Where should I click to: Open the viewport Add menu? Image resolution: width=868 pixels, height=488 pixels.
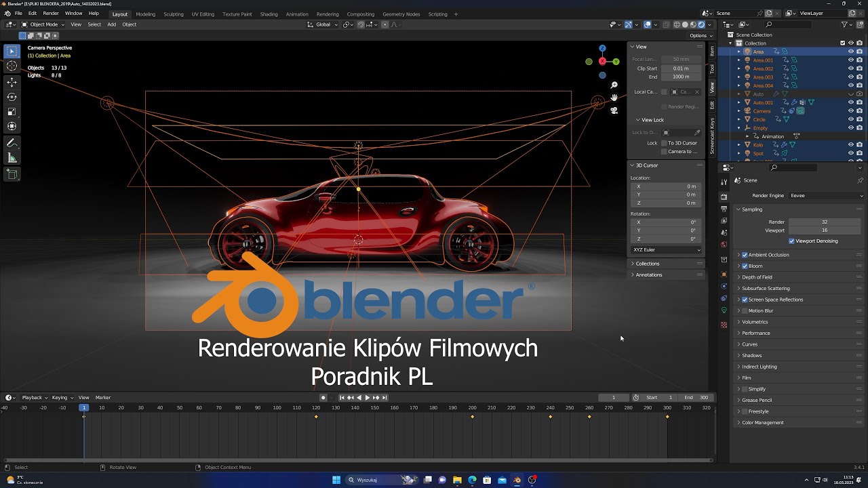pos(111,24)
